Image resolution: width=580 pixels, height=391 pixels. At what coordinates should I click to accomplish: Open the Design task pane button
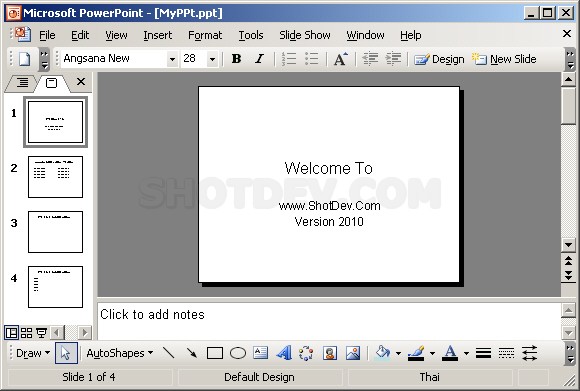pos(439,59)
